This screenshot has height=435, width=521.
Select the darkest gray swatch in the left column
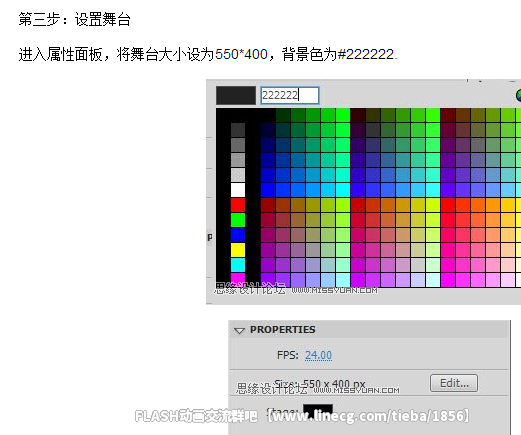click(238, 130)
